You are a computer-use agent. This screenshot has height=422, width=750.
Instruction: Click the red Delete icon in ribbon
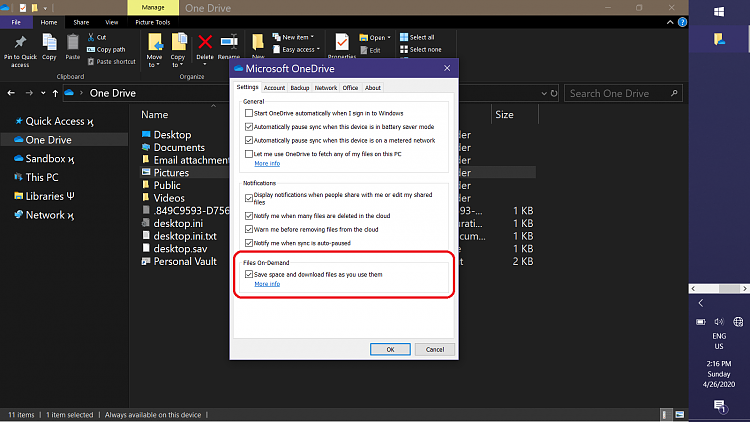pos(205,41)
